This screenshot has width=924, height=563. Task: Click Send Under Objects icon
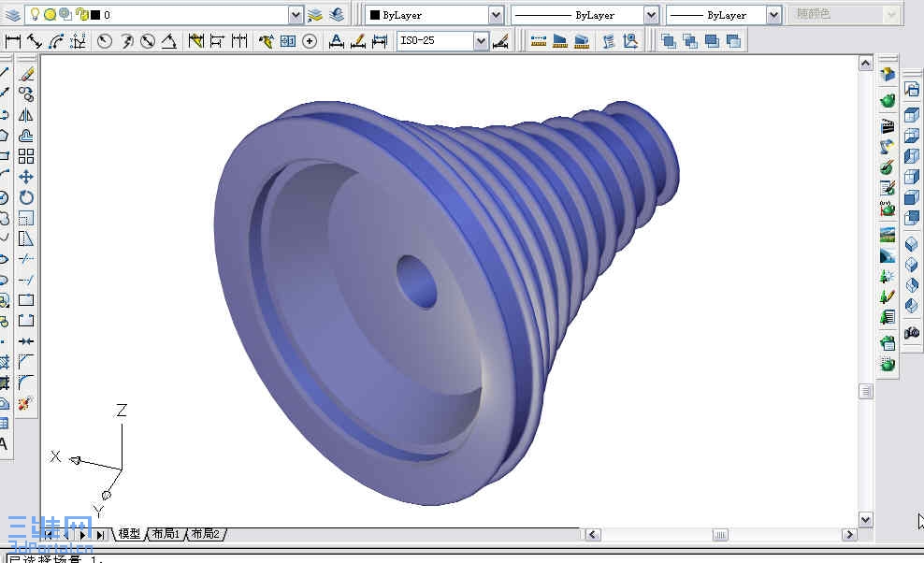(x=733, y=40)
